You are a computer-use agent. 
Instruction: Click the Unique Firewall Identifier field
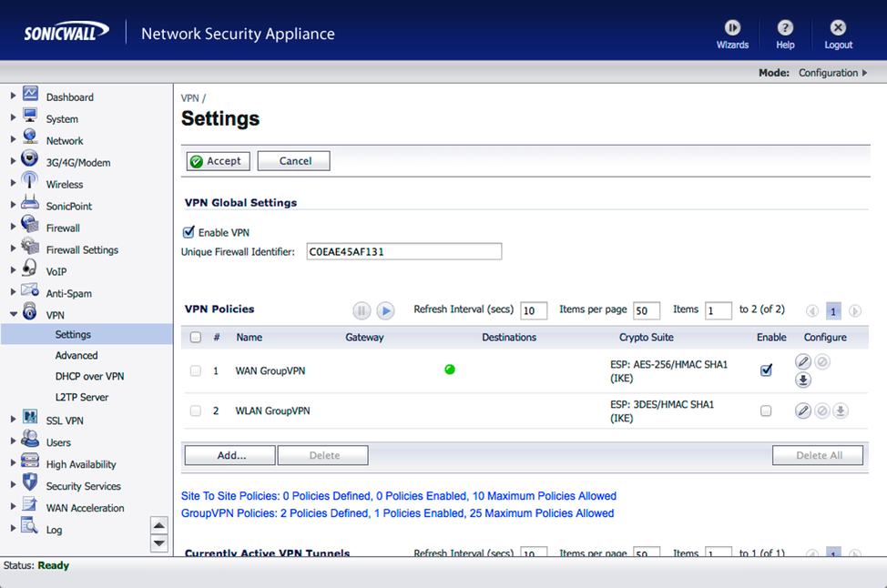point(404,251)
